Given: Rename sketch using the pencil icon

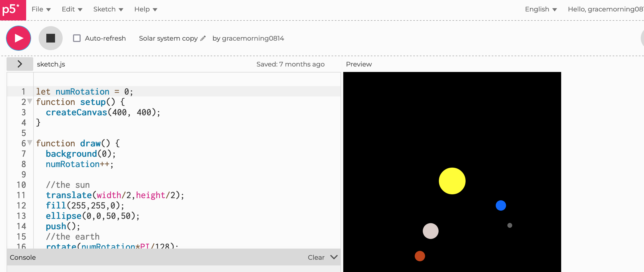Looking at the screenshot, I should (x=203, y=38).
